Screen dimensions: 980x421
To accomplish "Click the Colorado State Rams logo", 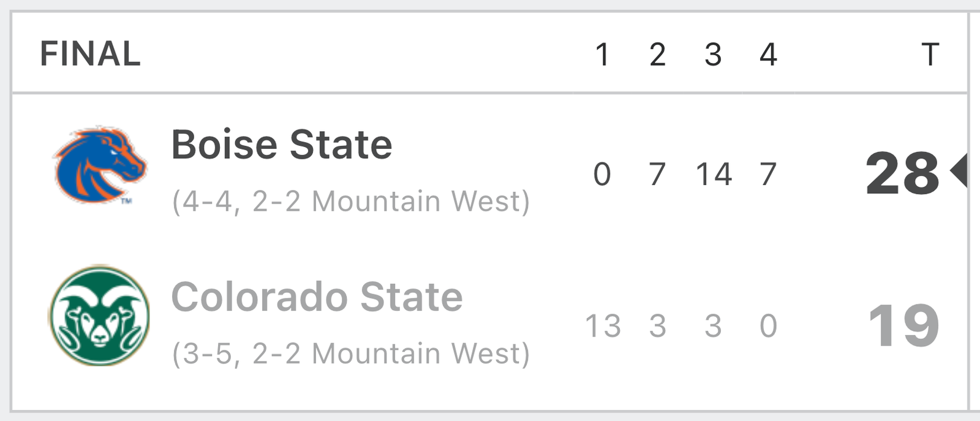I will (x=99, y=316).
